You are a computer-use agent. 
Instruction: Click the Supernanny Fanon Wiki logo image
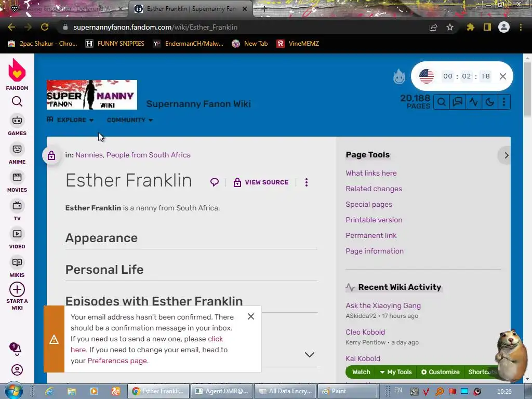pos(91,95)
